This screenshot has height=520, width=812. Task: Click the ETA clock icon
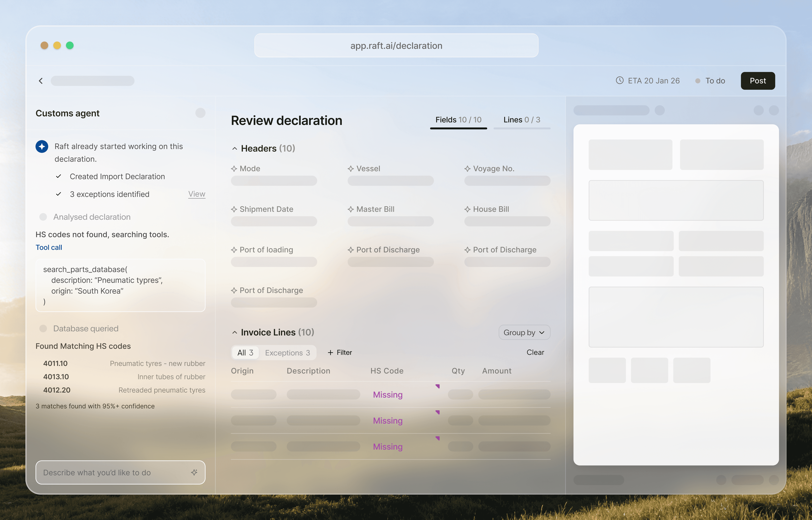point(619,80)
